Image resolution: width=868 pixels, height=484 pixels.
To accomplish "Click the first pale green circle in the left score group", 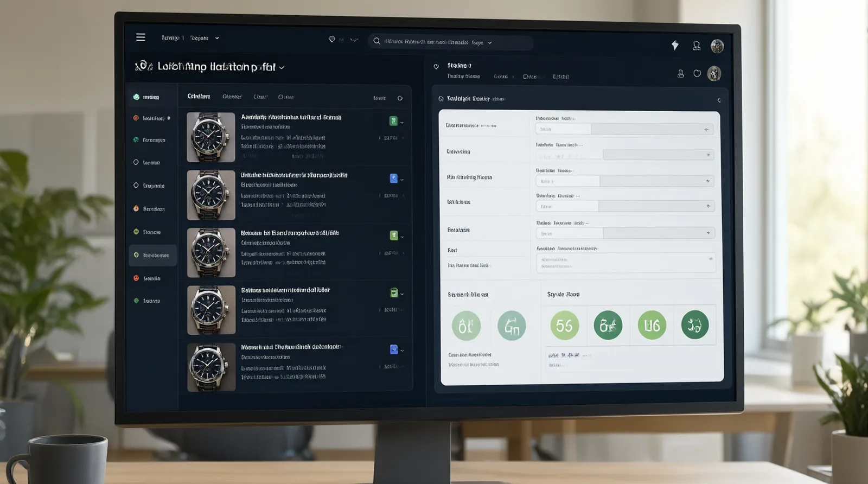I will coord(466,326).
